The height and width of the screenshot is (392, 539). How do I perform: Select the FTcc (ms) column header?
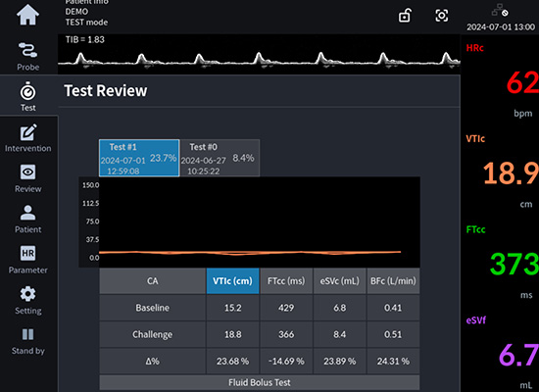point(286,281)
